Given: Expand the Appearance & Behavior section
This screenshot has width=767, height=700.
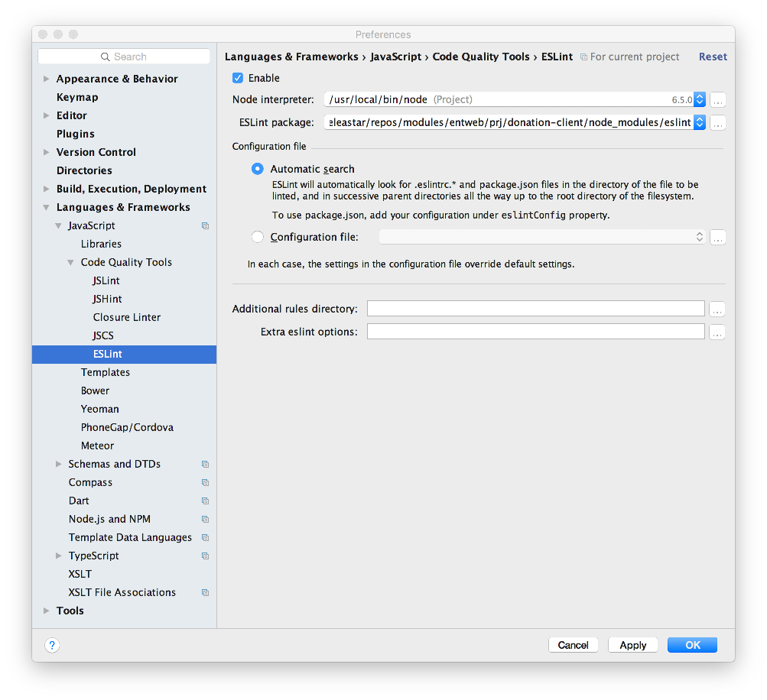Looking at the screenshot, I should click(47, 79).
